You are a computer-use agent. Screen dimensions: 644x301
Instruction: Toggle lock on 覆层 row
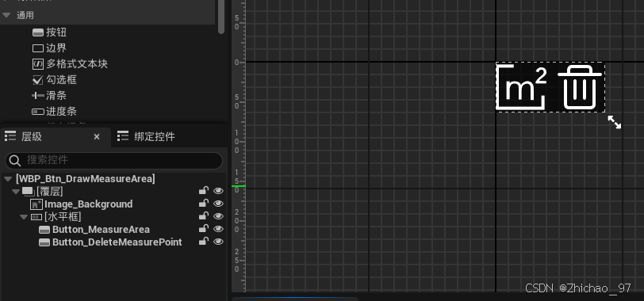coord(203,191)
